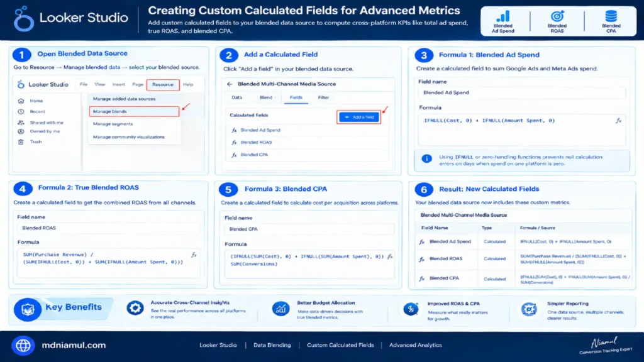Click 'Calculated' type cell in Blended ROAS row
The image size is (644, 362).
click(x=494, y=259)
